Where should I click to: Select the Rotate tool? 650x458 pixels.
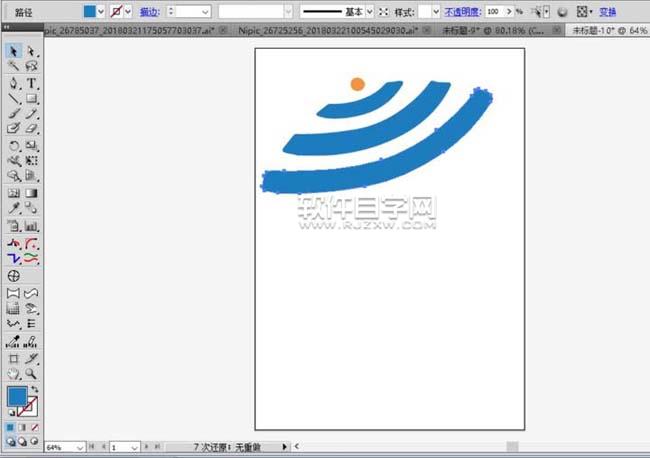(13, 145)
